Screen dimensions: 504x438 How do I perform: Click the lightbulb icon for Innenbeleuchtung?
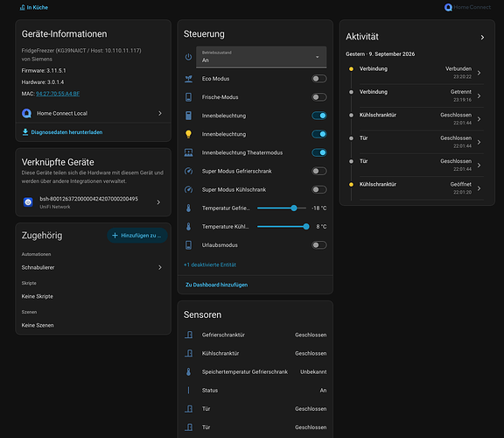pyautogui.click(x=189, y=134)
